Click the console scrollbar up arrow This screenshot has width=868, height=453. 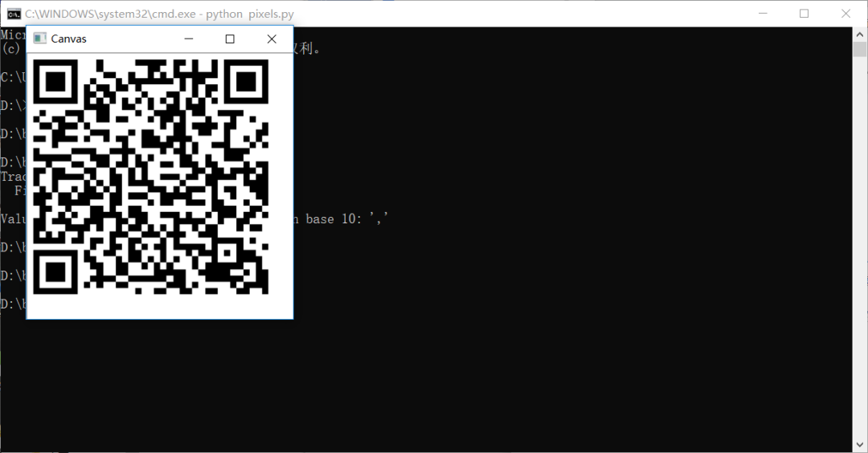click(x=860, y=33)
